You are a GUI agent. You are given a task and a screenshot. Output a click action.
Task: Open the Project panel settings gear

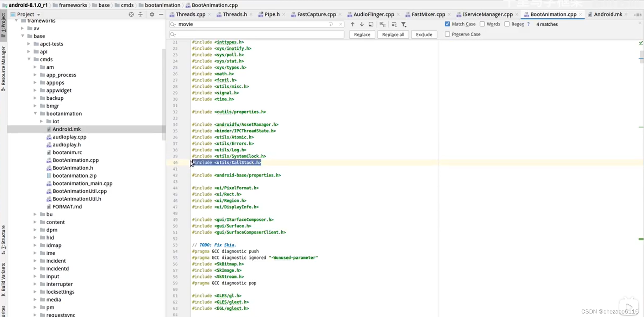151,14
